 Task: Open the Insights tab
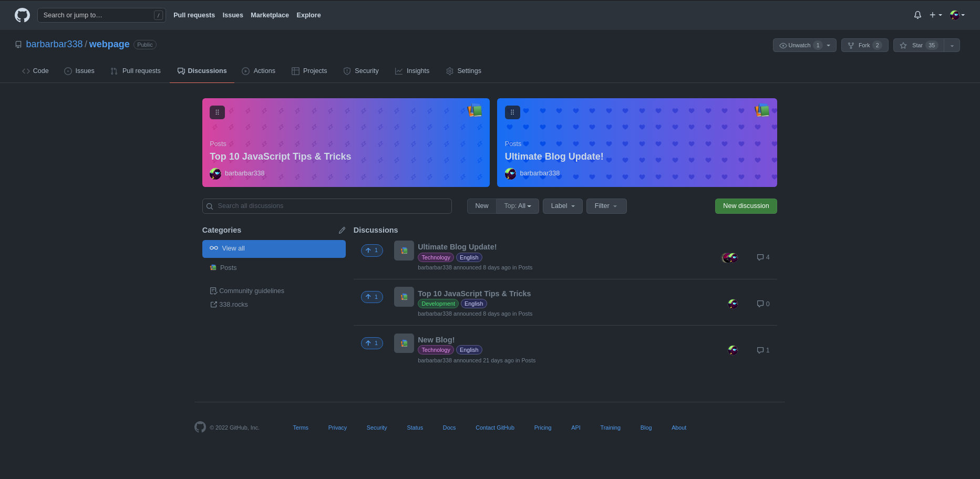pyautogui.click(x=412, y=71)
